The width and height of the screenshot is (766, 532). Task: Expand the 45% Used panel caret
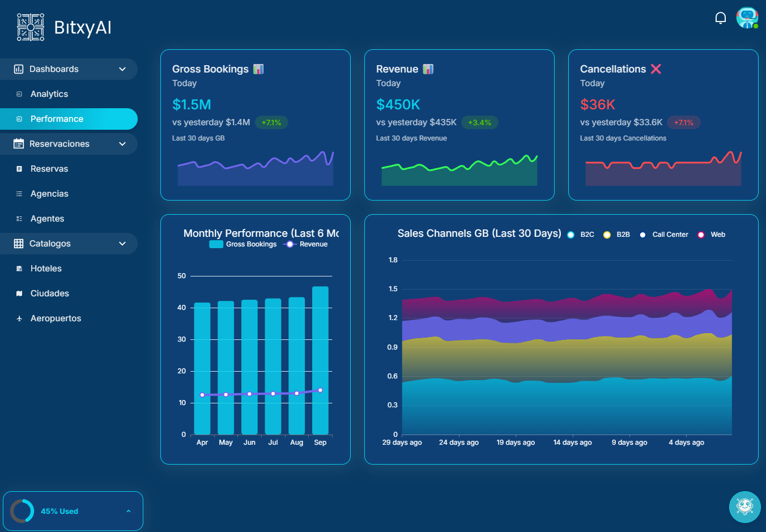click(129, 511)
